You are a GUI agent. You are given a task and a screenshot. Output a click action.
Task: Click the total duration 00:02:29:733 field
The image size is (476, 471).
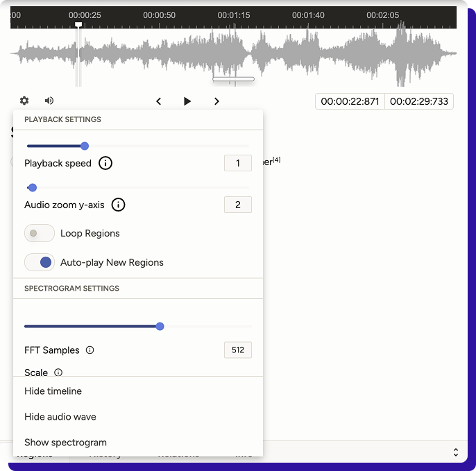[x=419, y=101]
